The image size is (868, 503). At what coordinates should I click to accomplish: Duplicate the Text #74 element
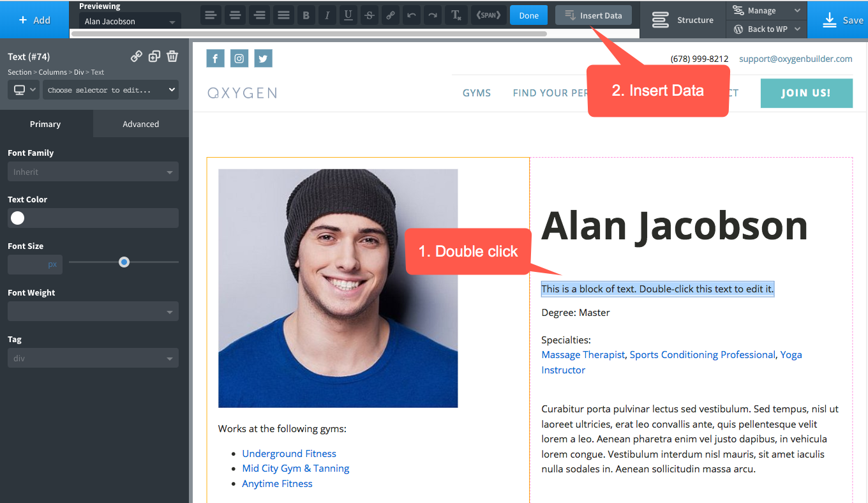click(154, 56)
